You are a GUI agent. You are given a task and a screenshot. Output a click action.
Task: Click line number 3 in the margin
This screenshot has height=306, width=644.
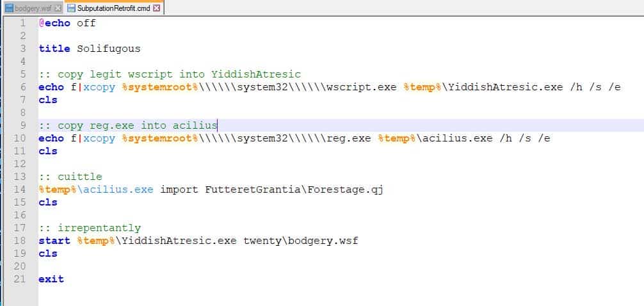22,49
